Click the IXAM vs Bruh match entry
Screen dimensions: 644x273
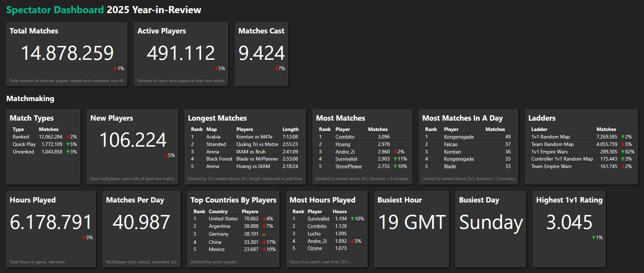click(251, 152)
